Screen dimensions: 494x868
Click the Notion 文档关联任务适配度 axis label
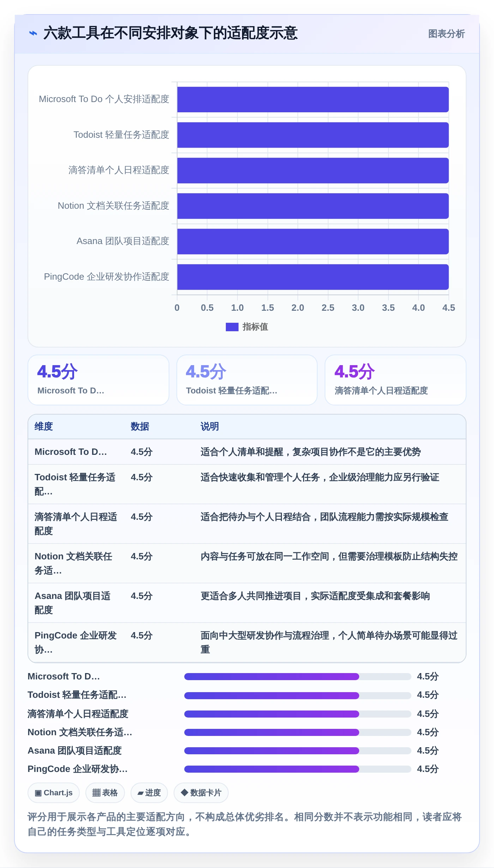click(114, 206)
